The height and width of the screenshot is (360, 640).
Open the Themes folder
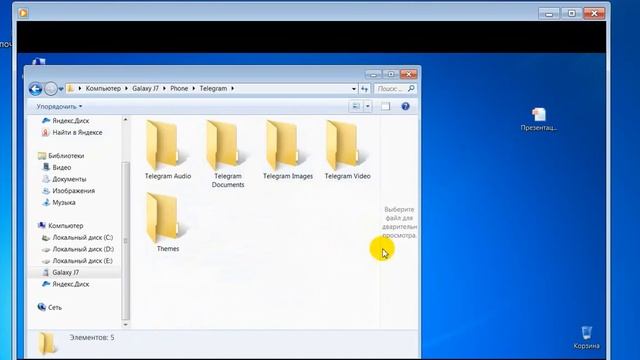tap(167, 222)
